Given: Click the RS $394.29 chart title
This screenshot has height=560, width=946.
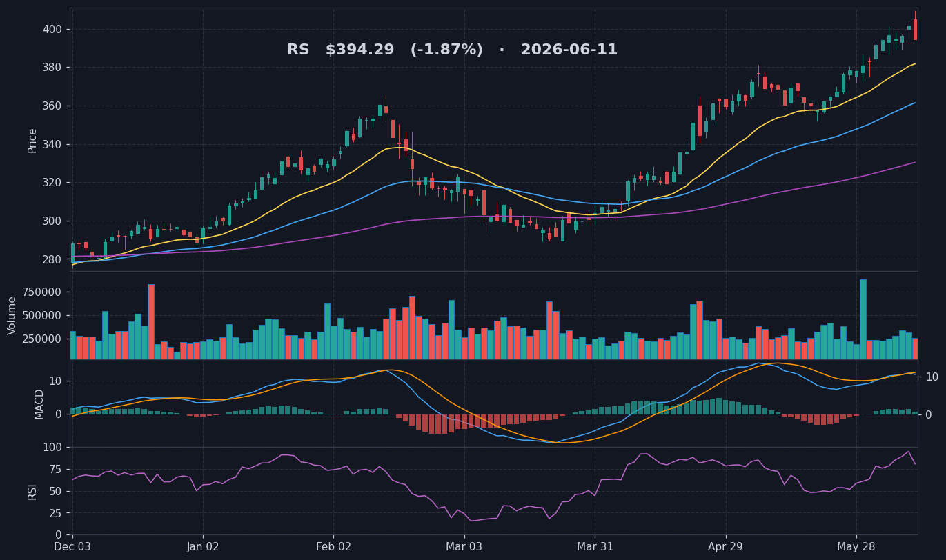Looking at the screenshot, I should [452, 50].
